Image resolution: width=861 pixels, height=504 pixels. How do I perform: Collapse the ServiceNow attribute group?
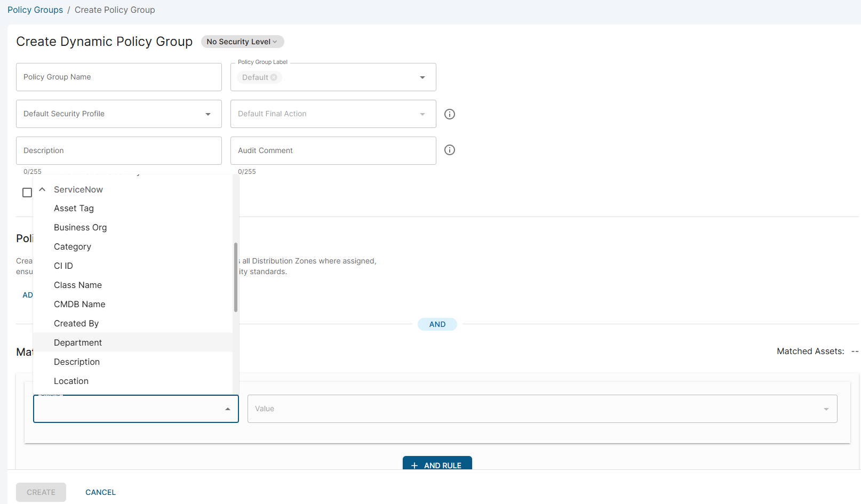click(43, 189)
